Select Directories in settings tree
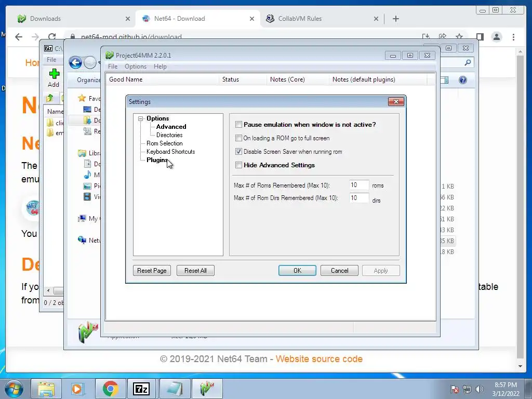This screenshot has width=532, height=399. (x=169, y=135)
